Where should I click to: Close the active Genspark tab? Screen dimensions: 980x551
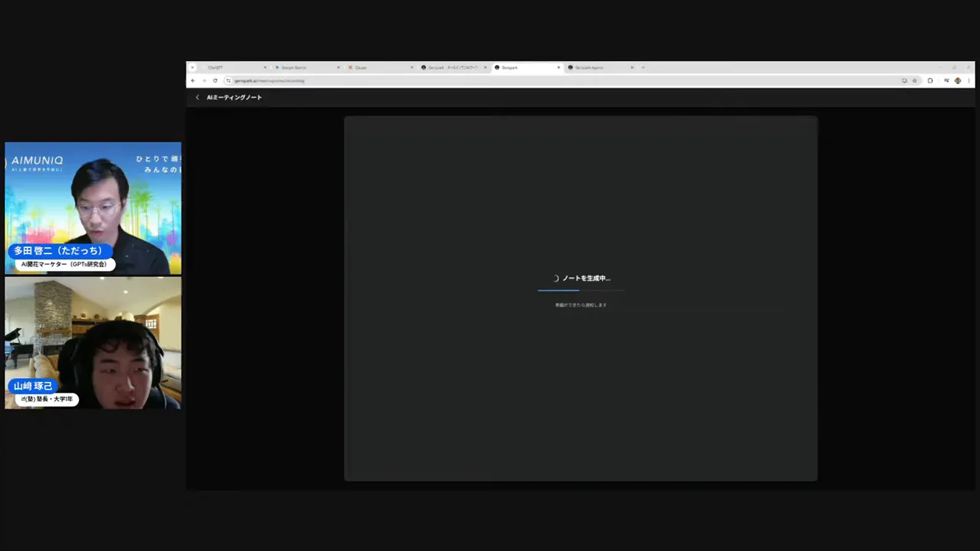(559, 67)
